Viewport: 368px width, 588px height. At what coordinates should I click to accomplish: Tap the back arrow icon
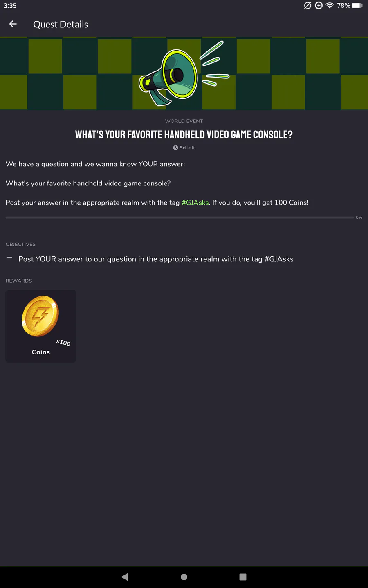point(13,24)
